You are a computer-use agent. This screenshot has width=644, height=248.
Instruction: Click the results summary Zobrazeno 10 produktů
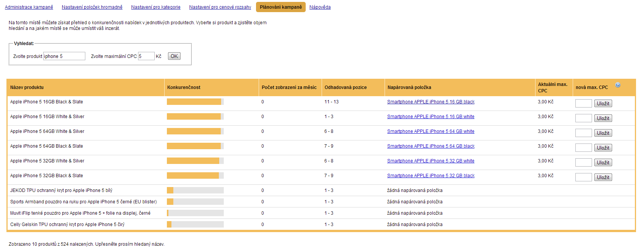(x=86, y=244)
